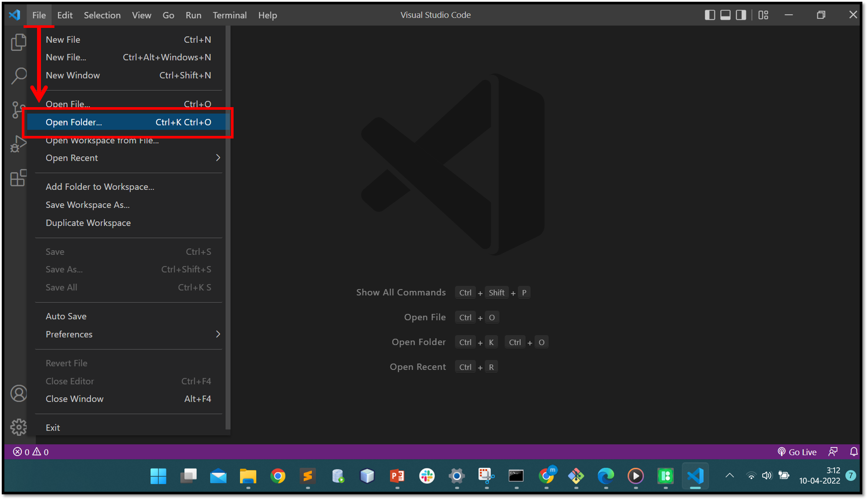Open the Manage gear icon
Image resolution: width=868 pixels, height=500 pixels.
click(18, 427)
